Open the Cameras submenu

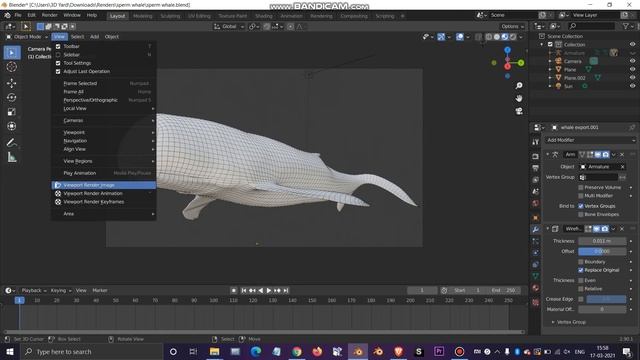[104, 120]
